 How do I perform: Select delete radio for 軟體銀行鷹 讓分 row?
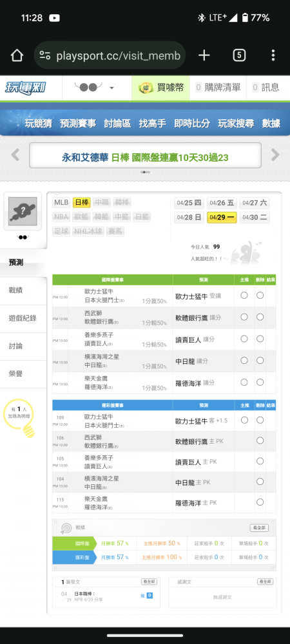tap(260, 317)
